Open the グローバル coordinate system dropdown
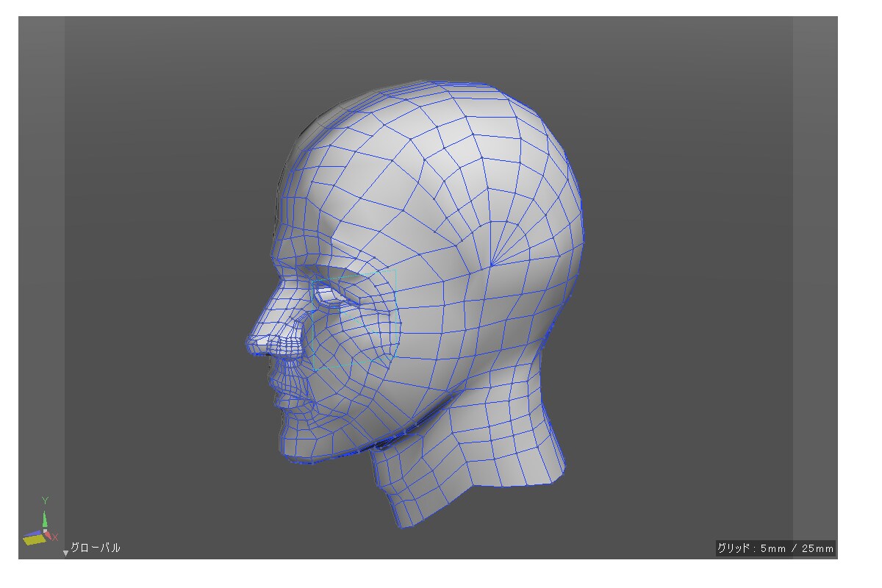882x588 pixels. 91,548
